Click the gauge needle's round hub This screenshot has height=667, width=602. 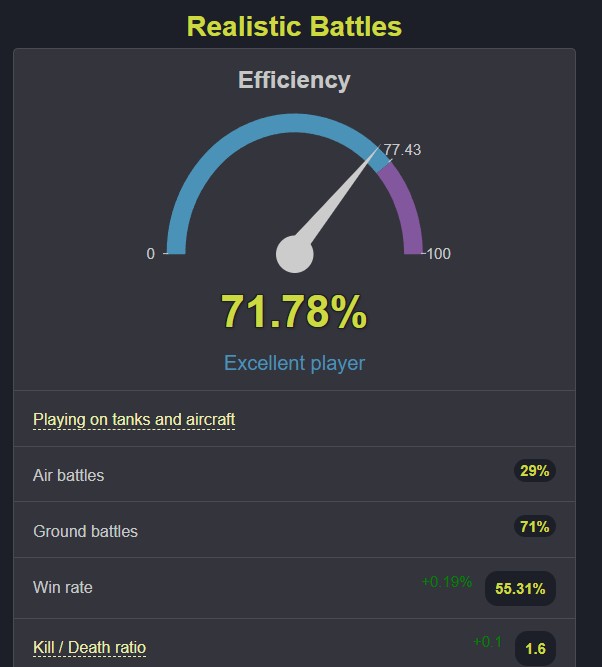click(x=294, y=254)
